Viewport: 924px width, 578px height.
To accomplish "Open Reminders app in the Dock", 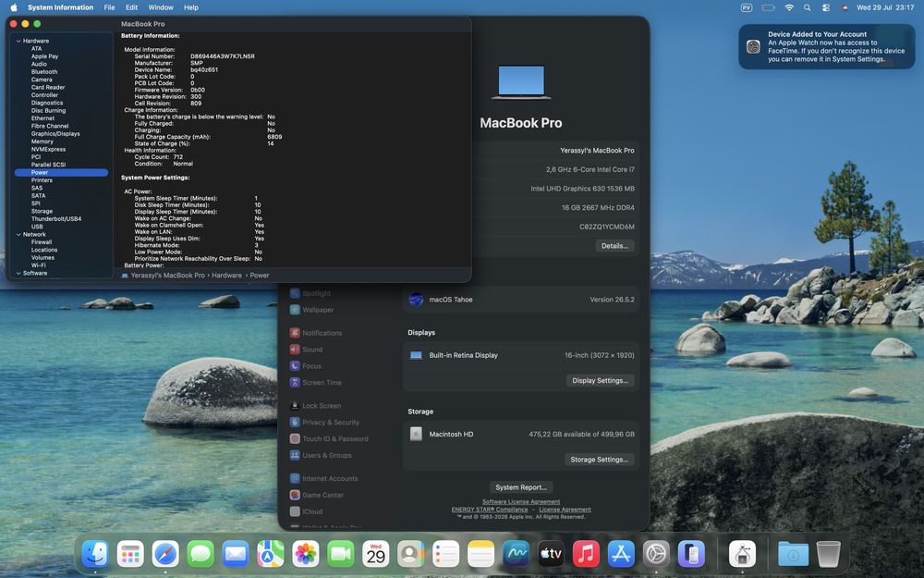I will pos(446,554).
